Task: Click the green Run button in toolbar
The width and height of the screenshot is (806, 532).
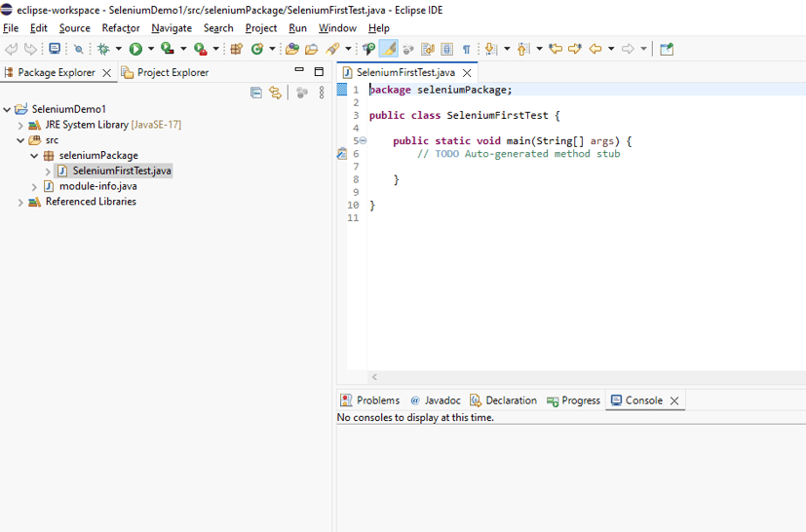Action: point(135,49)
